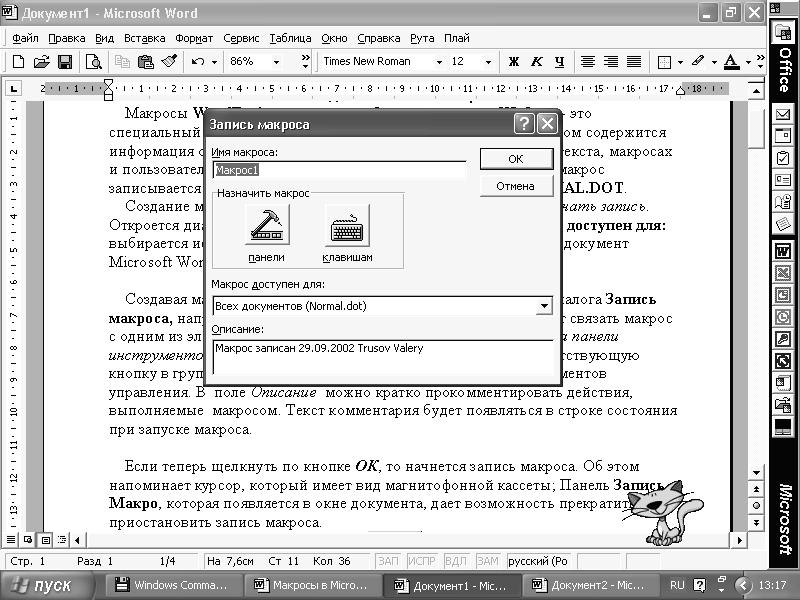Toggle Italic formatting (К)

537,62
